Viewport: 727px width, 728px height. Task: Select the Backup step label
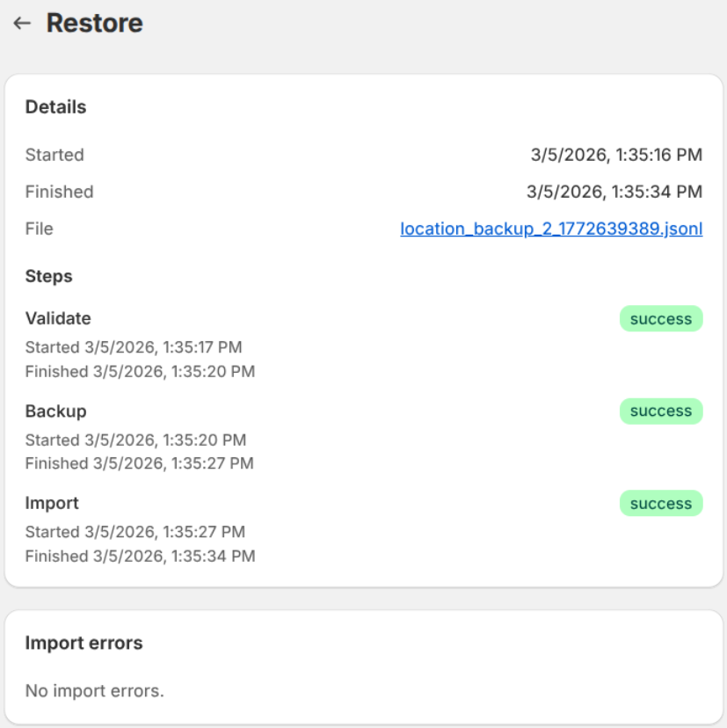[x=55, y=411]
